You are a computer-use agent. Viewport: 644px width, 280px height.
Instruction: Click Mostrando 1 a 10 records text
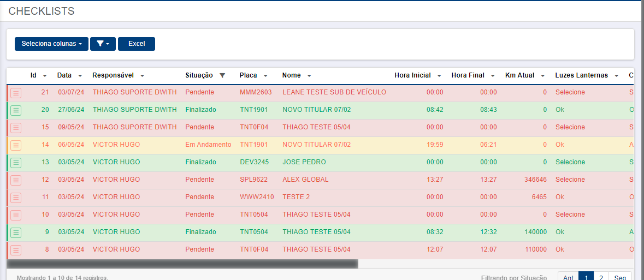62,277
